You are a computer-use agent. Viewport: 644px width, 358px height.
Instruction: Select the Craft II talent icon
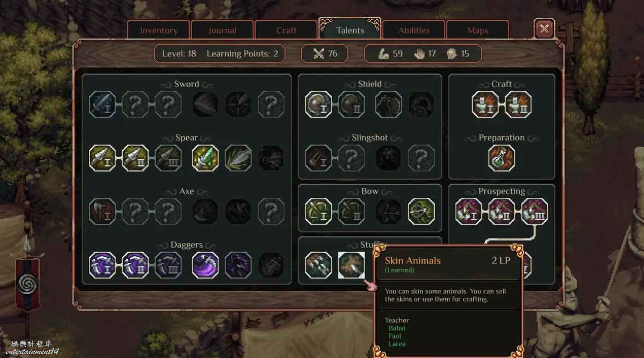click(518, 104)
